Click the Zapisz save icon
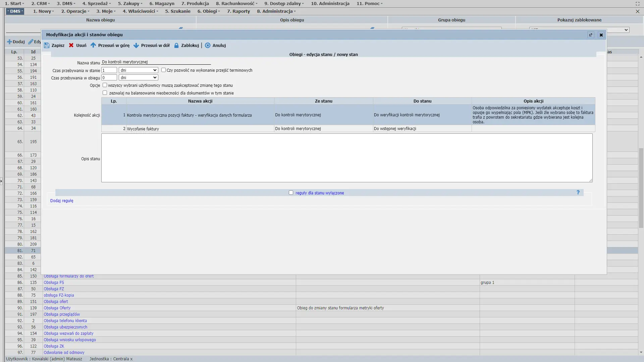The image size is (644, 362). coord(47,46)
